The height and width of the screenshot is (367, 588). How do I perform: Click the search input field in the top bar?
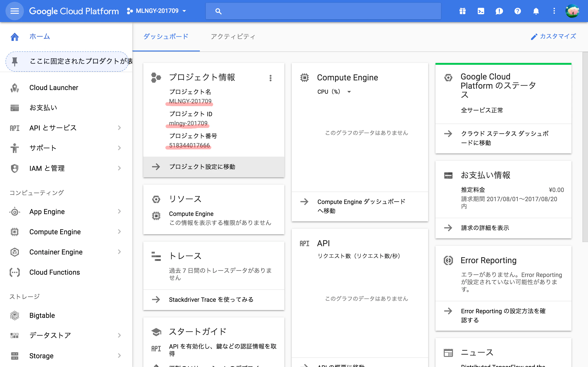[x=323, y=11]
